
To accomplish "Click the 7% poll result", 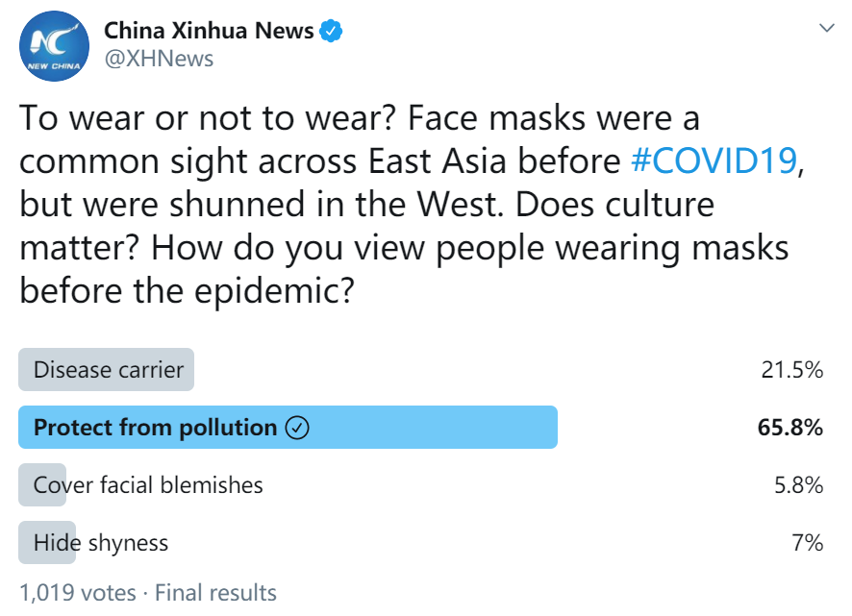I will [807, 543].
